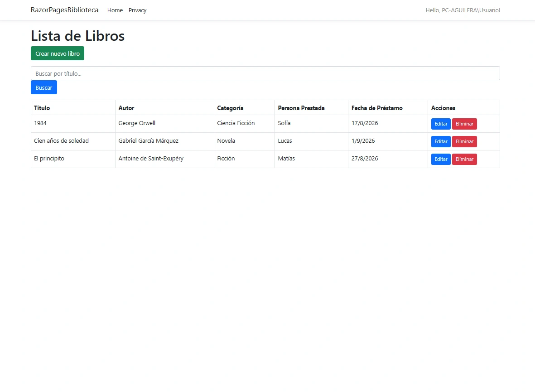Focus the Buscar por título search field
This screenshot has height=392, width=535.
point(265,73)
